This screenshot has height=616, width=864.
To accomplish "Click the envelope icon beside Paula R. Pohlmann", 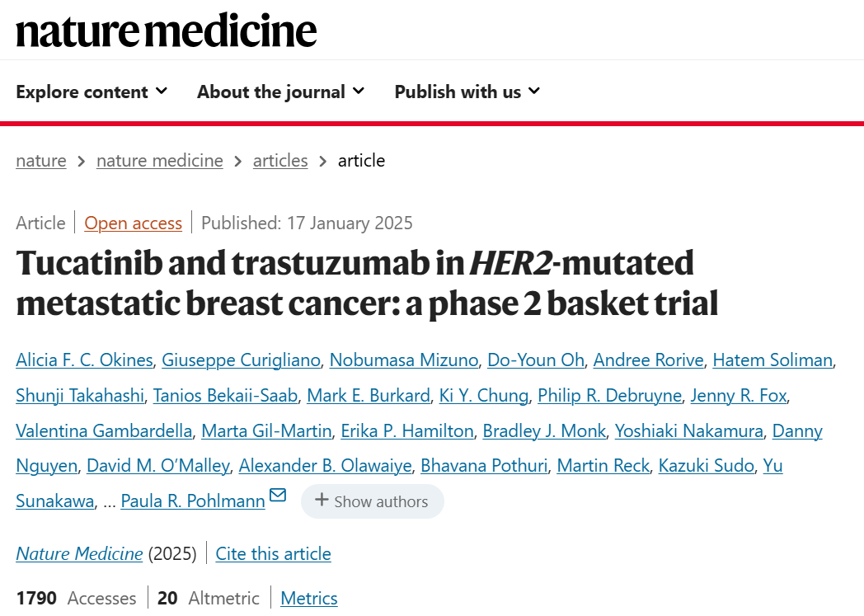I will 278,495.
